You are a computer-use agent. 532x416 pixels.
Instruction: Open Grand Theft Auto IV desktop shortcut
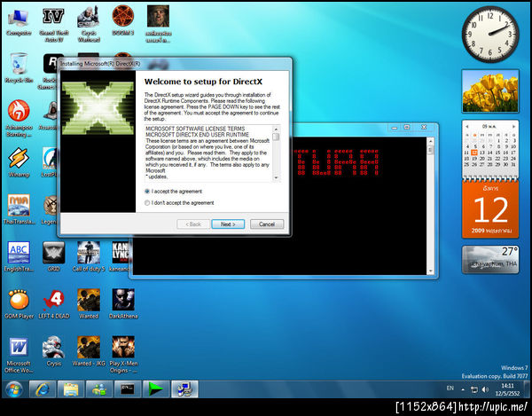(x=53, y=25)
